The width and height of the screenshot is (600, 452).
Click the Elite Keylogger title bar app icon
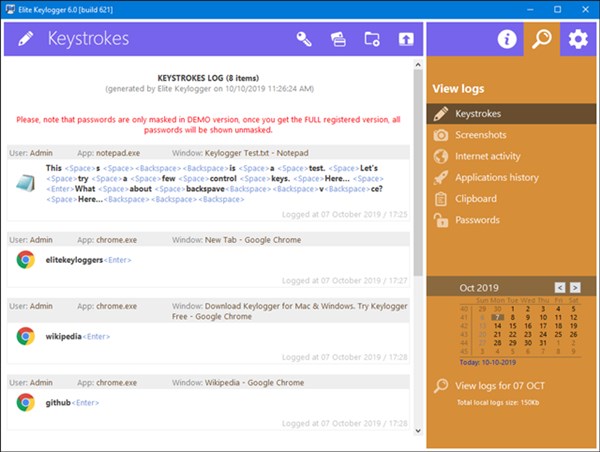10,10
